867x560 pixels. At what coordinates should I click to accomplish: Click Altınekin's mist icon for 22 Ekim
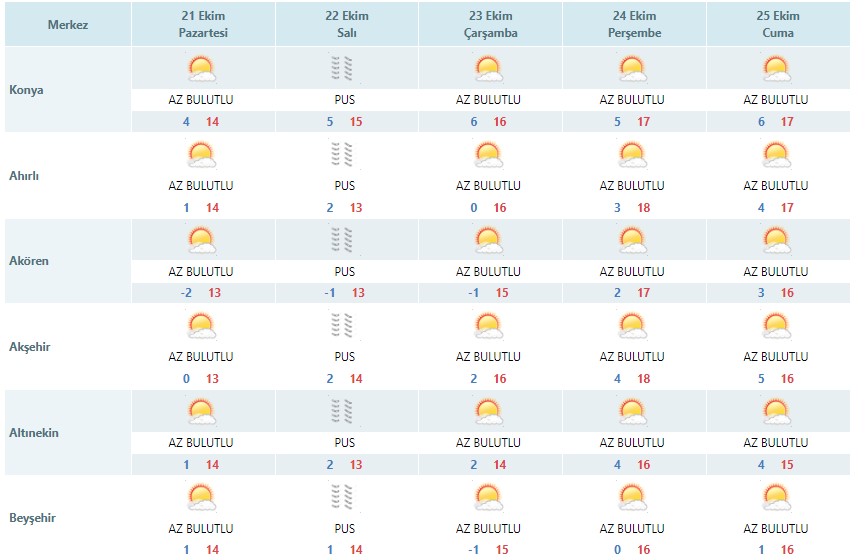click(342, 412)
